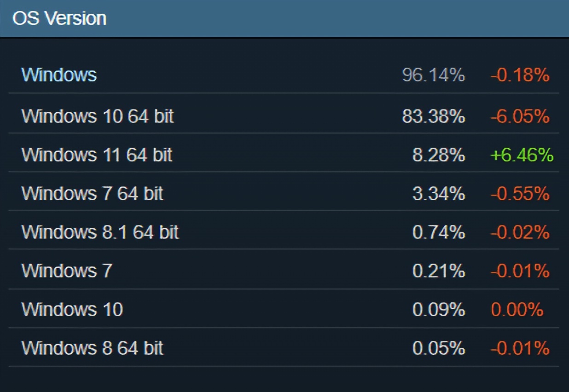Select the Windows 8 64 bit row
The width and height of the screenshot is (569, 392).
[x=92, y=348]
